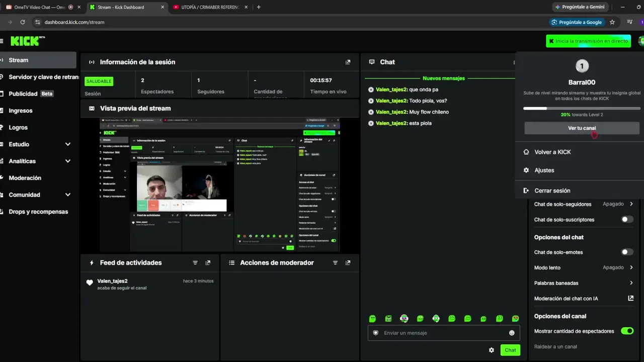The width and height of the screenshot is (644, 362).
Task: Click Inicia la transmisión en directo
Action: tap(588, 41)
